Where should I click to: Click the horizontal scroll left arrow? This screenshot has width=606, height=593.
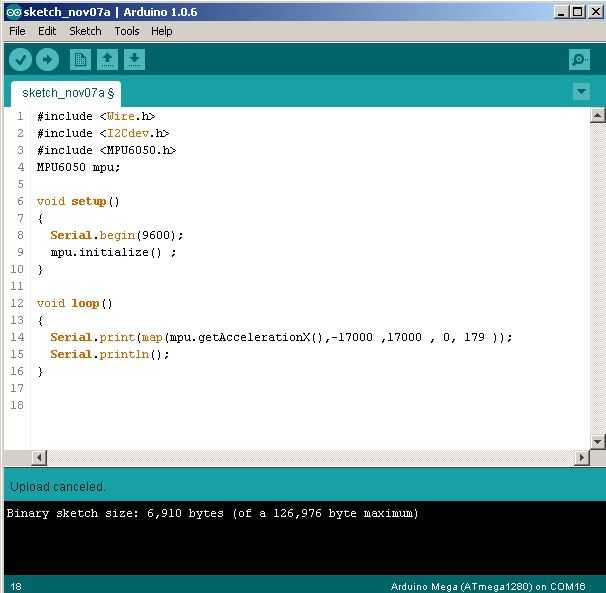click(x=39, y=458)
